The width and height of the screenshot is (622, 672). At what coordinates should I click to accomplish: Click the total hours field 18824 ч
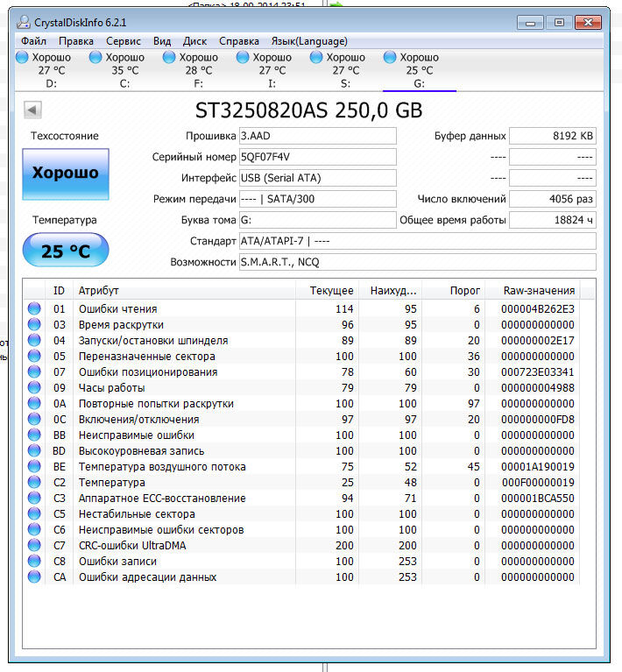[x=553, y=220]
